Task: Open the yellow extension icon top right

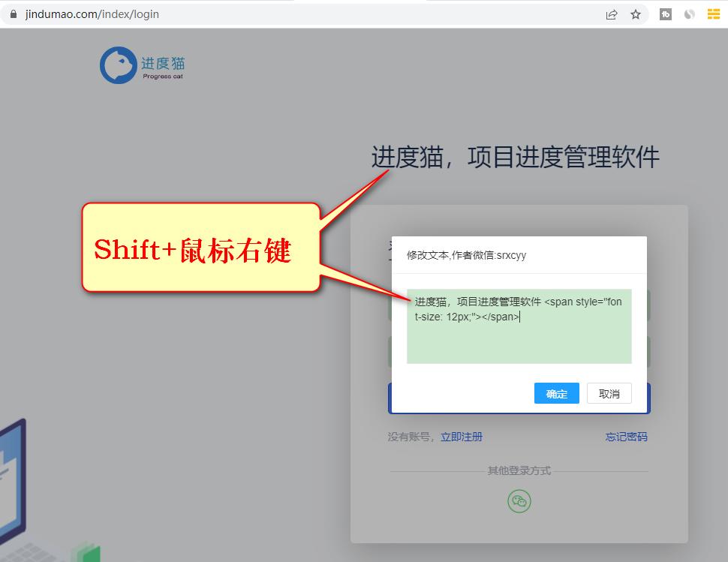Action: coord(714,14)
